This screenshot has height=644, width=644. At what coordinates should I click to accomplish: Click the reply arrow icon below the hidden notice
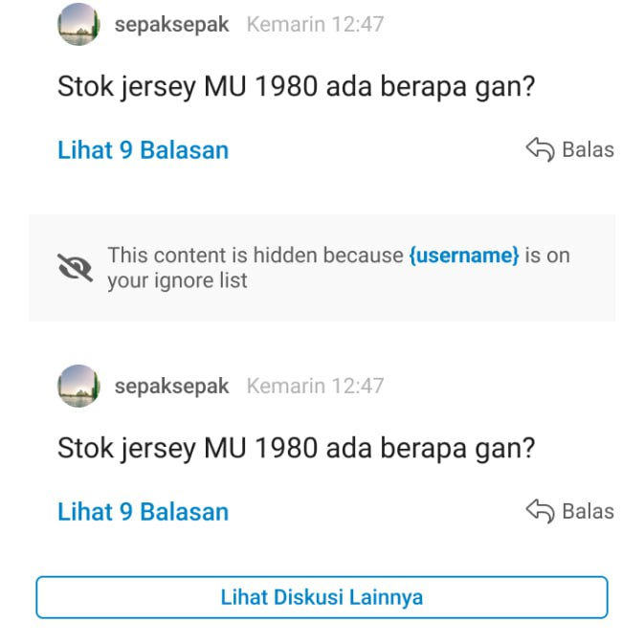(540, 511)
